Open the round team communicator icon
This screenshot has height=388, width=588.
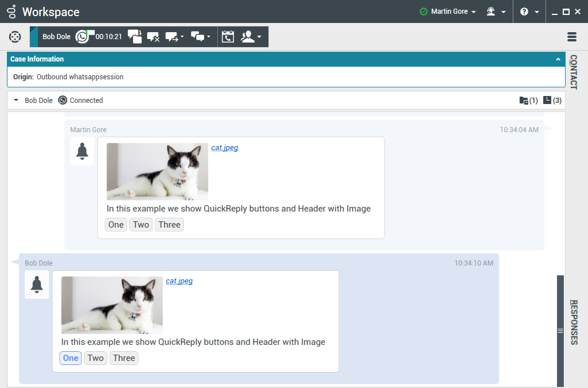(x=15, y=37)
